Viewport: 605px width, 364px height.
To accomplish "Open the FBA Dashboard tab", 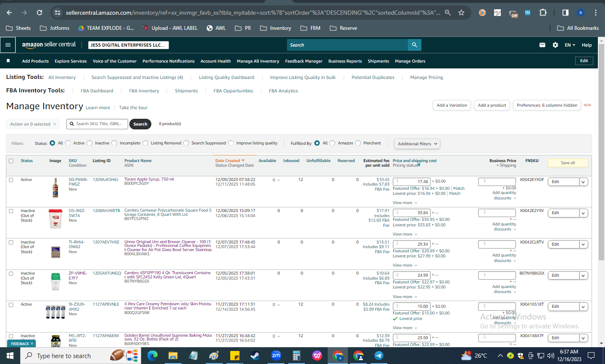I will click(97, 91).
